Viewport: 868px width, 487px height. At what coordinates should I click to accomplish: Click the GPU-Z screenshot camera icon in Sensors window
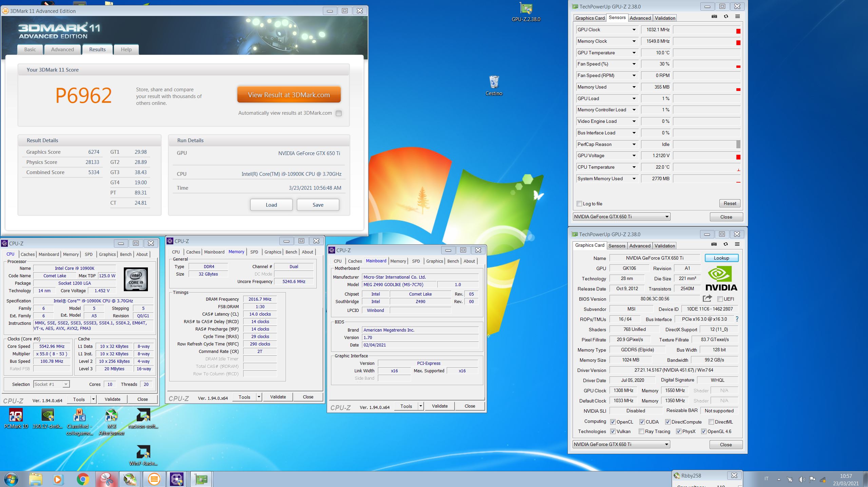(714, 17)
